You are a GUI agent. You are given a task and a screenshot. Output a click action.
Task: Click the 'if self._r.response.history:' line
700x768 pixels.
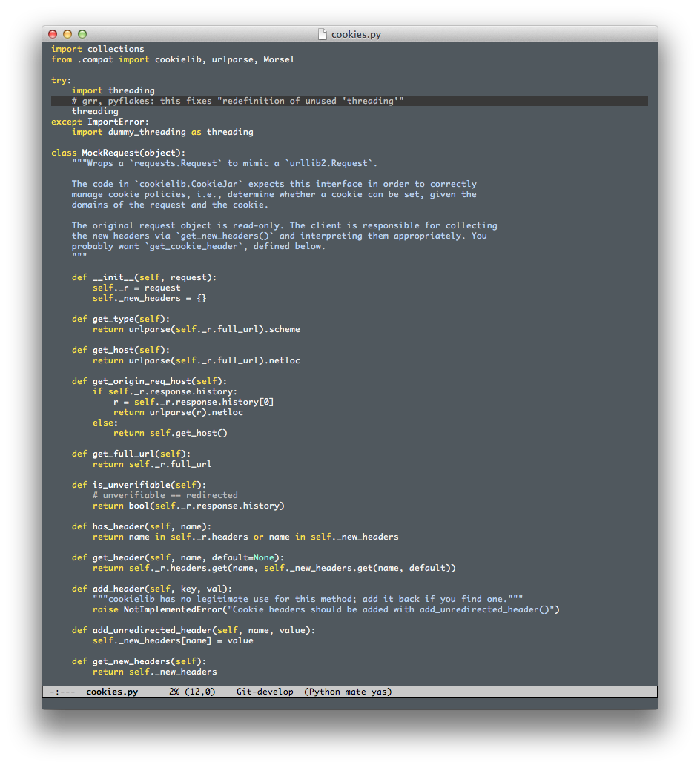pos(165,391)
